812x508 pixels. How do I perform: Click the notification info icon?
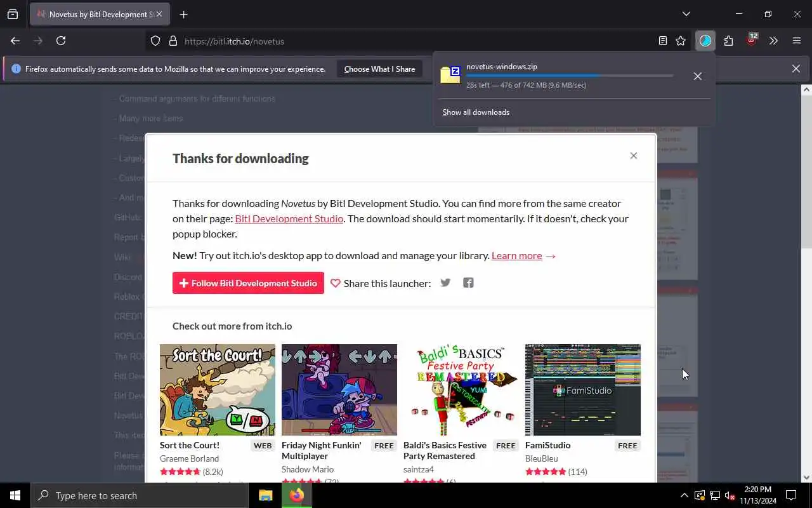(16, 69)
